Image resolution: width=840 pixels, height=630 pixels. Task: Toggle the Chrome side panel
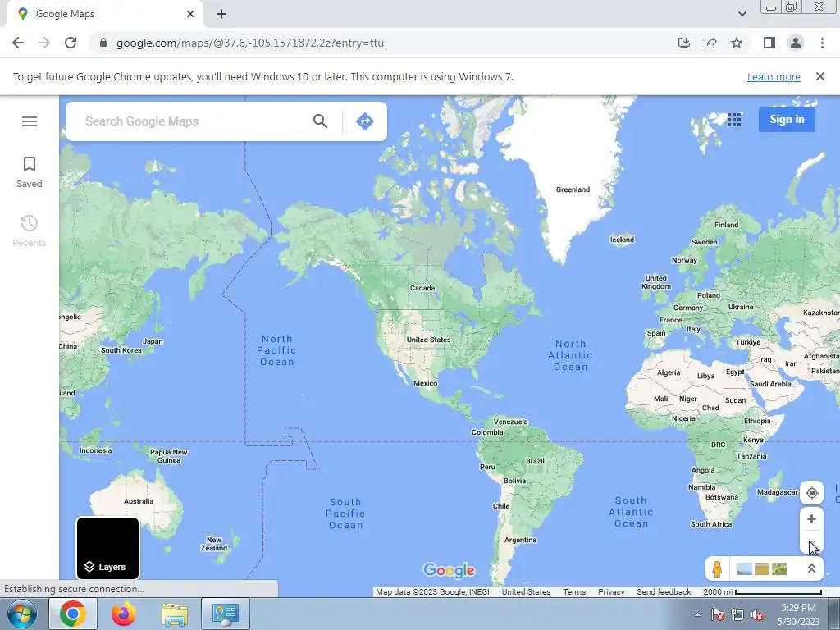point(769,43)
